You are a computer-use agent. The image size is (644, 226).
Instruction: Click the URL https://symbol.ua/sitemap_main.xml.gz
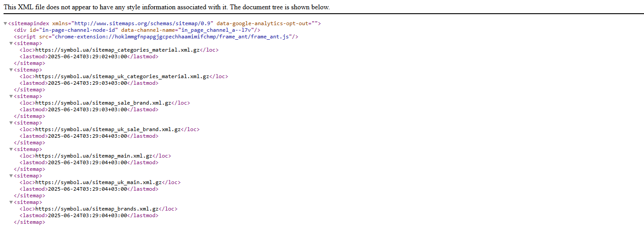pyautogui.click(x=93, y=156)
